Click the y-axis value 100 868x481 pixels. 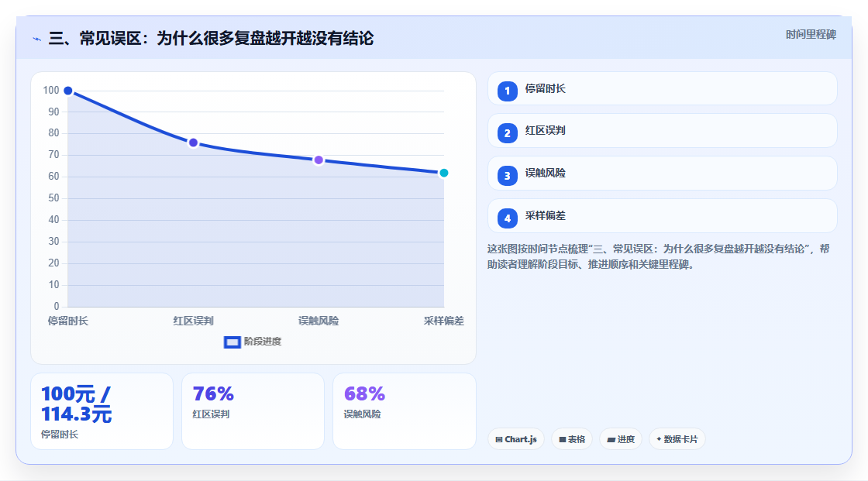51,90
